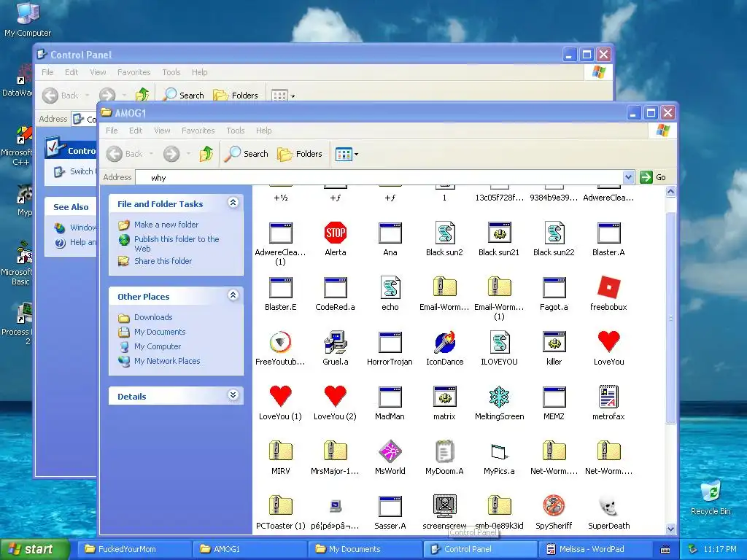Select the screenscrew file icon
The width and height of the screenshot is (747, 560).
click(x=444, y=506)
